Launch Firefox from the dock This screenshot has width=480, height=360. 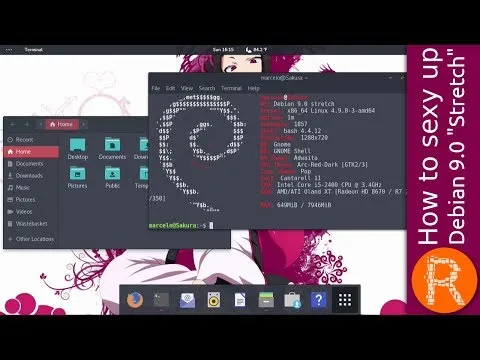(x=135, y=300)
